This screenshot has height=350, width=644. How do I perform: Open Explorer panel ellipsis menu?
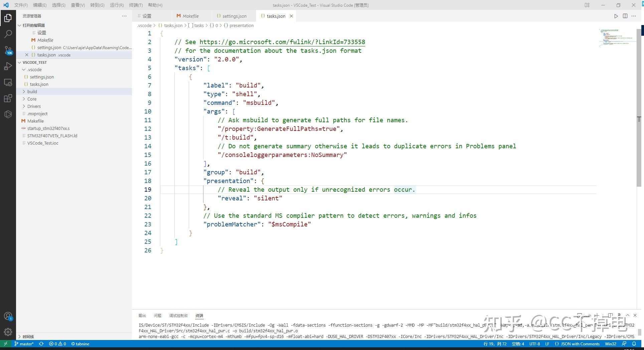pos(124,16)
